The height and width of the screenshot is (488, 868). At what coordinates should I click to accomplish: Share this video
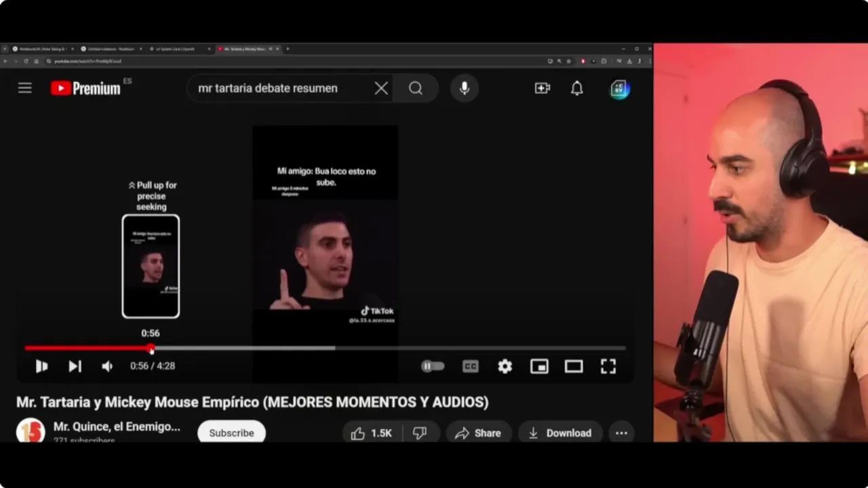pyautogui.click(x=478, y=433)
